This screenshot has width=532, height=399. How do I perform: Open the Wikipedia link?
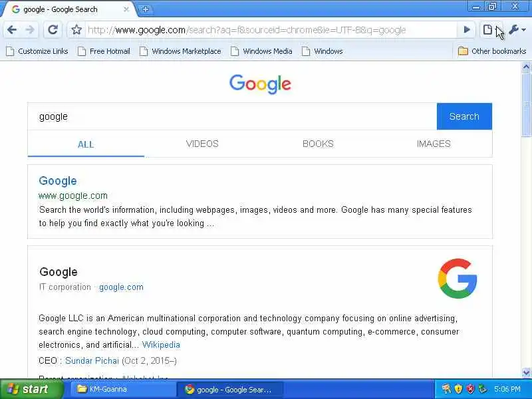pyautogui.click(x=161, y=344)
